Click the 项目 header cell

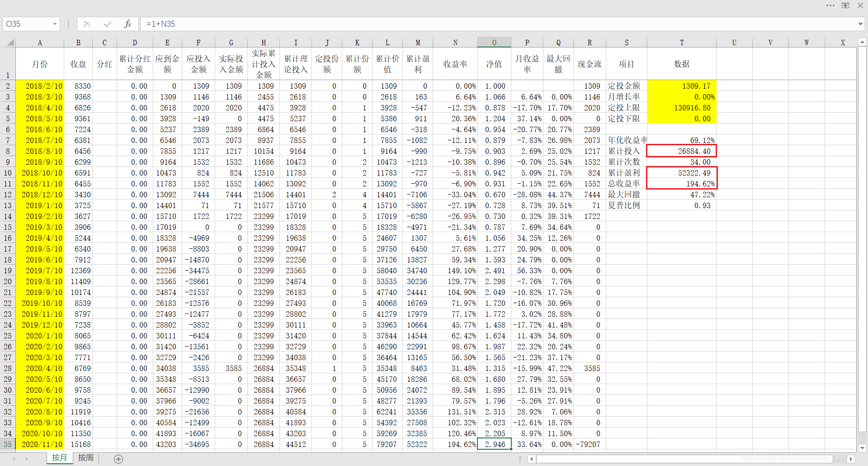point(627,64)
